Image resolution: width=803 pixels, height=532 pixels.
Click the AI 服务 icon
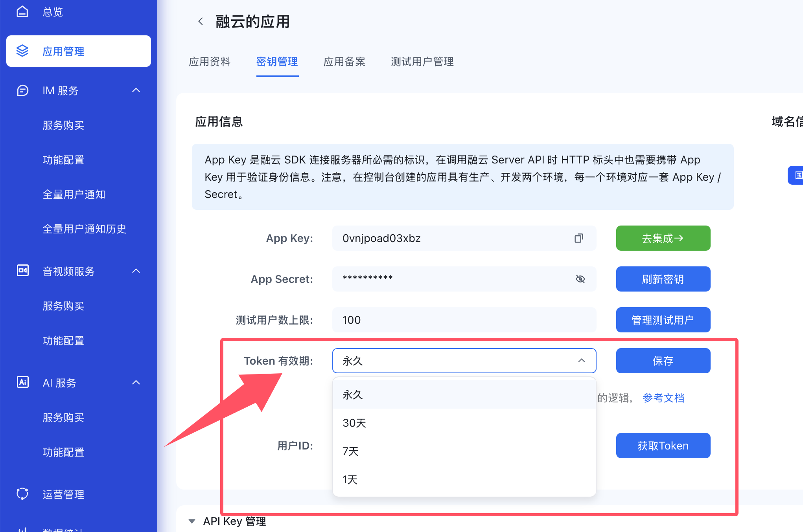point(22,382)
